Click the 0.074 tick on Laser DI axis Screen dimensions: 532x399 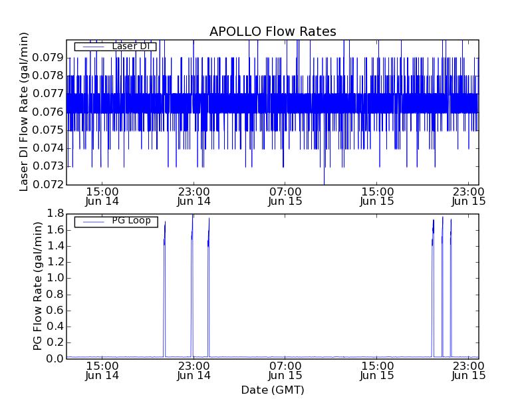[48, 148]
